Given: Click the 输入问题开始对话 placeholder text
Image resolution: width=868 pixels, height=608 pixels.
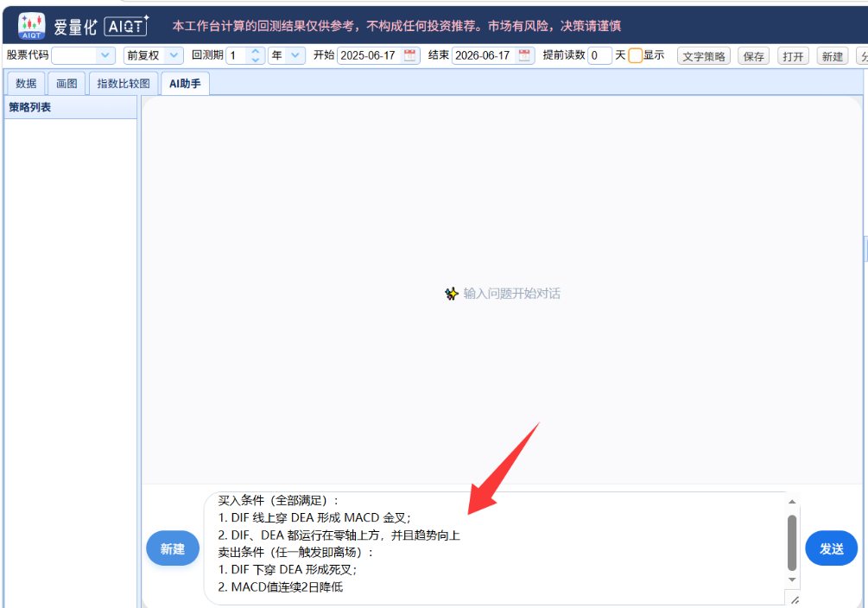Looking at the screenshot, I should click(511, 294).
